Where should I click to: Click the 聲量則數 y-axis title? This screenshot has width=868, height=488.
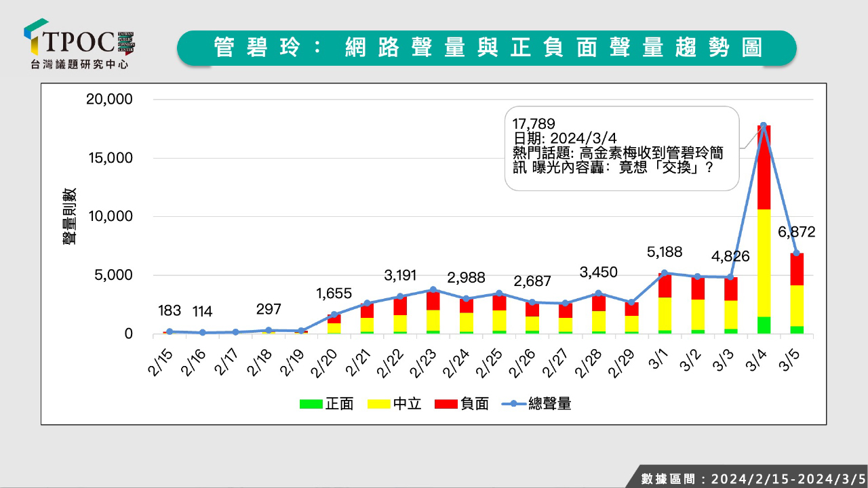click(x=70, y=216)
